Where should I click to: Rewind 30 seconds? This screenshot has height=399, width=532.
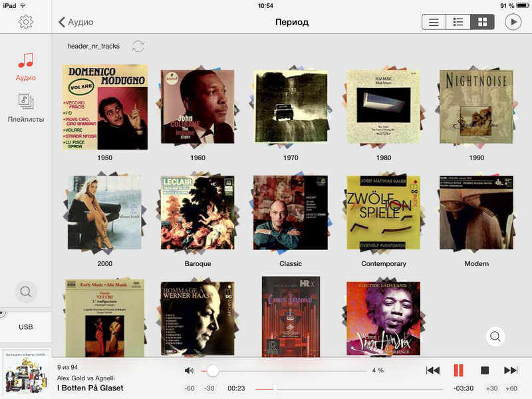pyautogui.click(x=209, y=388)
